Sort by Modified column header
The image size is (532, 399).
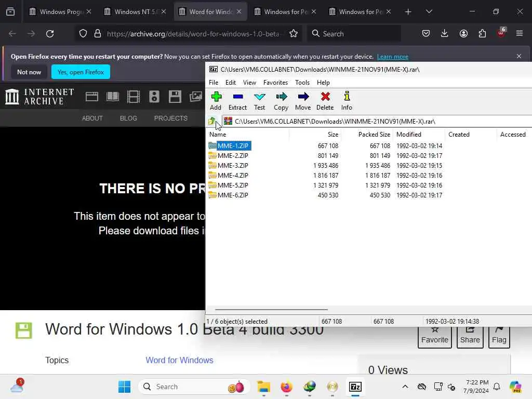click(x=419, y=135)
